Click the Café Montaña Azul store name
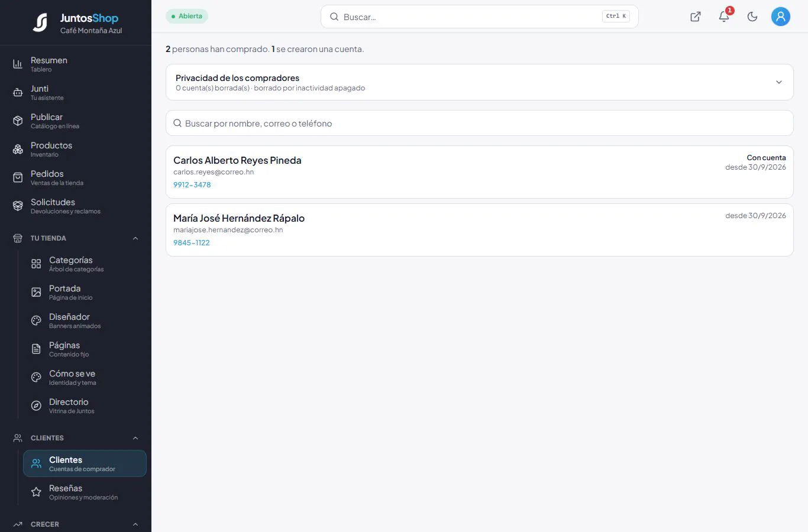The image size is (808, 532). [91, 31]
